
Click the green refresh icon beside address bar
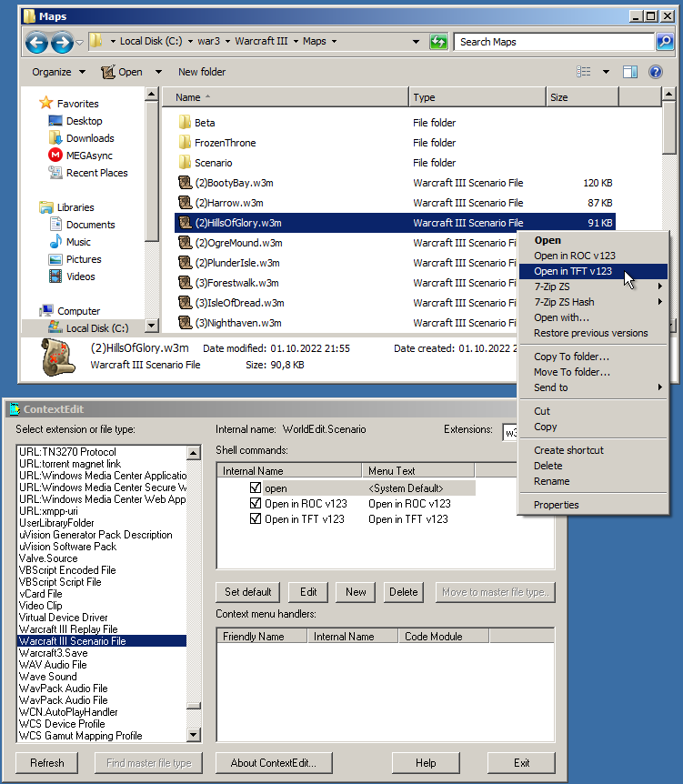(x=438, y=42)
